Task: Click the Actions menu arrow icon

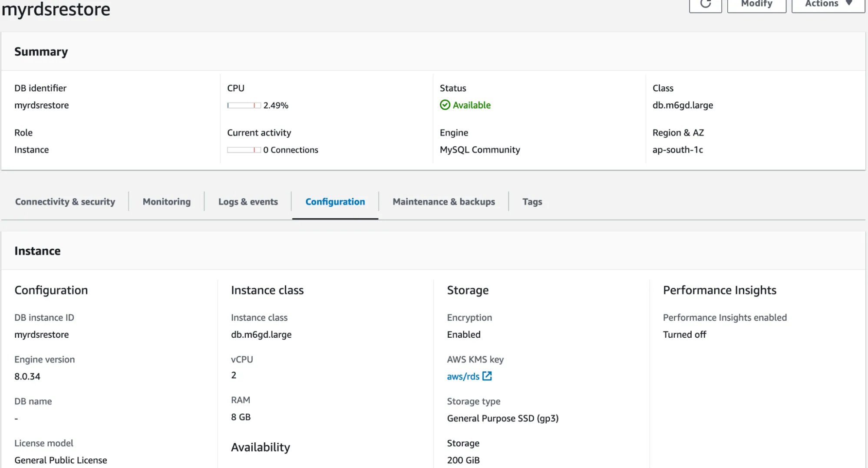Action: point(849,3)
